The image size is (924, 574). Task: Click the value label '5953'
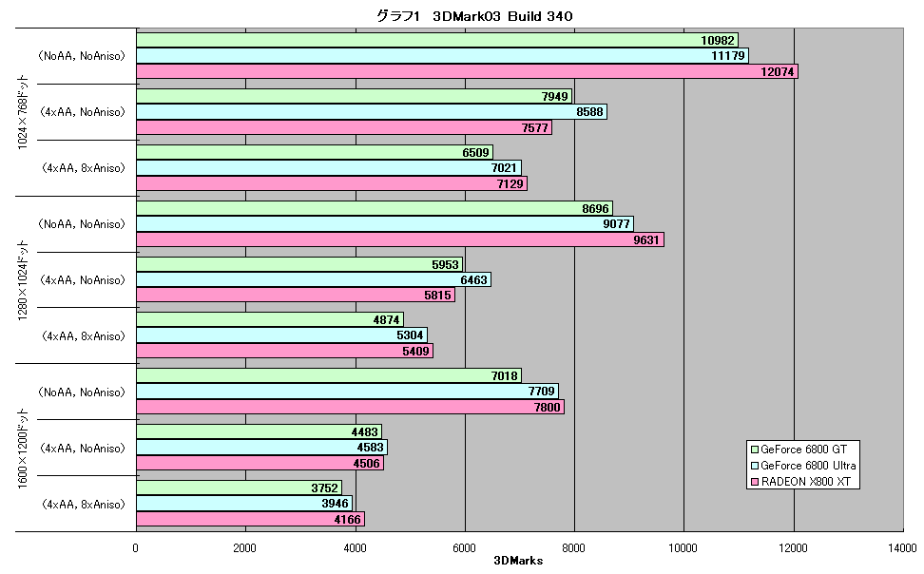click(x=445, y=264)
